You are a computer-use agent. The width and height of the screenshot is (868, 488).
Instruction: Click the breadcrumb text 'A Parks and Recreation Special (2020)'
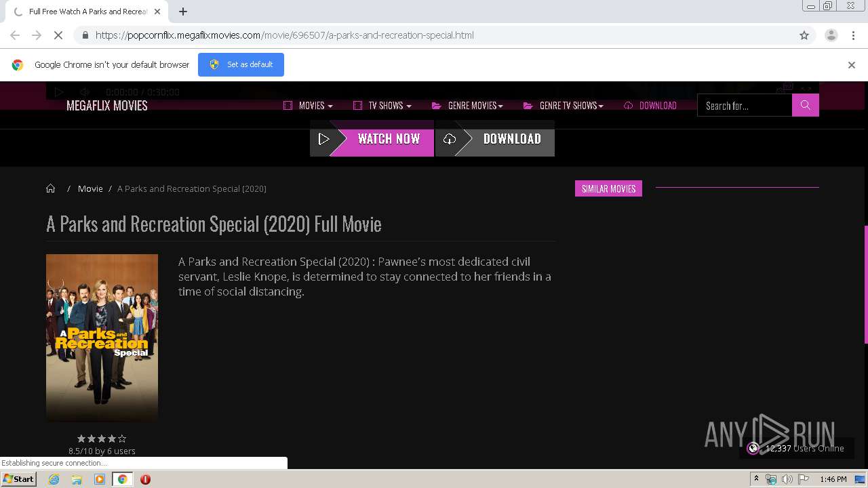tap(192, 188)
